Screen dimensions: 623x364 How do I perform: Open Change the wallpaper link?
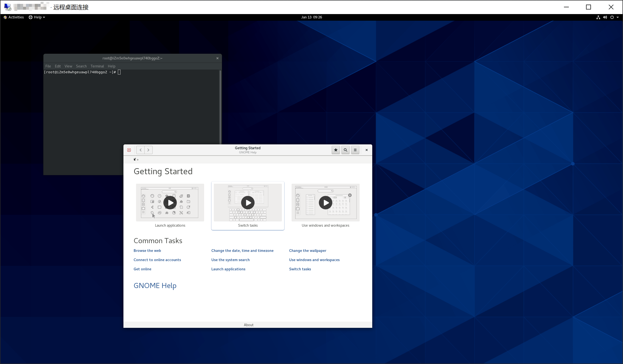point(308,251)
